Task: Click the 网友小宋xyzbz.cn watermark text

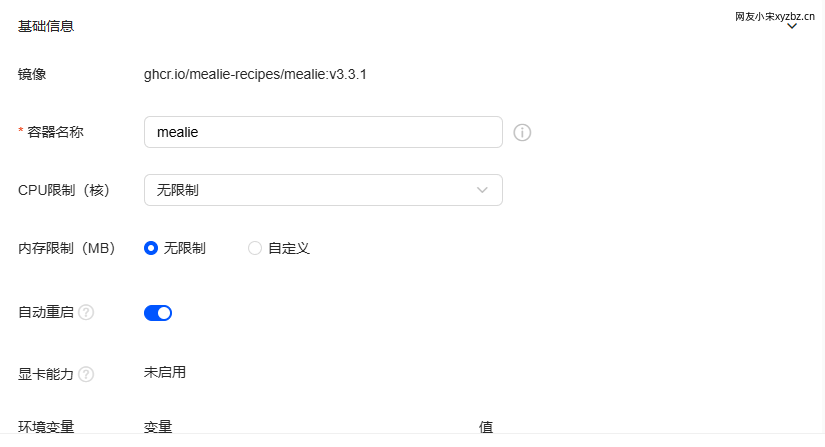Action: coord(775,16)
